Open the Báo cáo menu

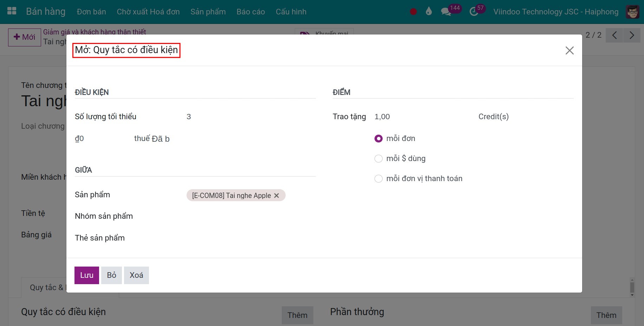tap(251, 12)
